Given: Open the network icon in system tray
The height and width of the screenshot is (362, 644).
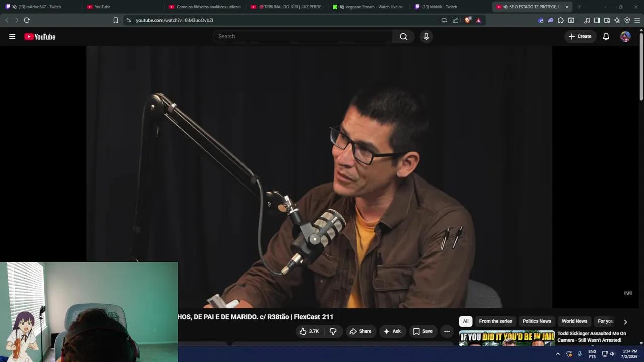Looking at the screenshot, I should [x=605, y=354].
